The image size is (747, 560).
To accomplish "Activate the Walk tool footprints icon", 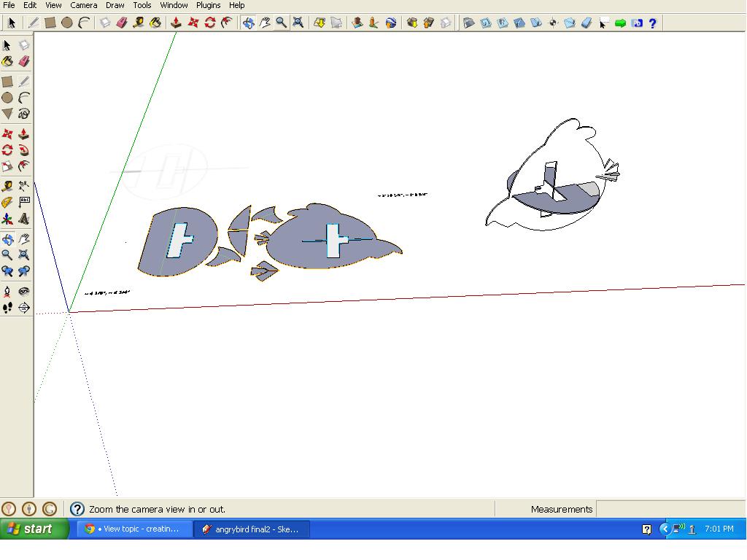I will point(7,308).
